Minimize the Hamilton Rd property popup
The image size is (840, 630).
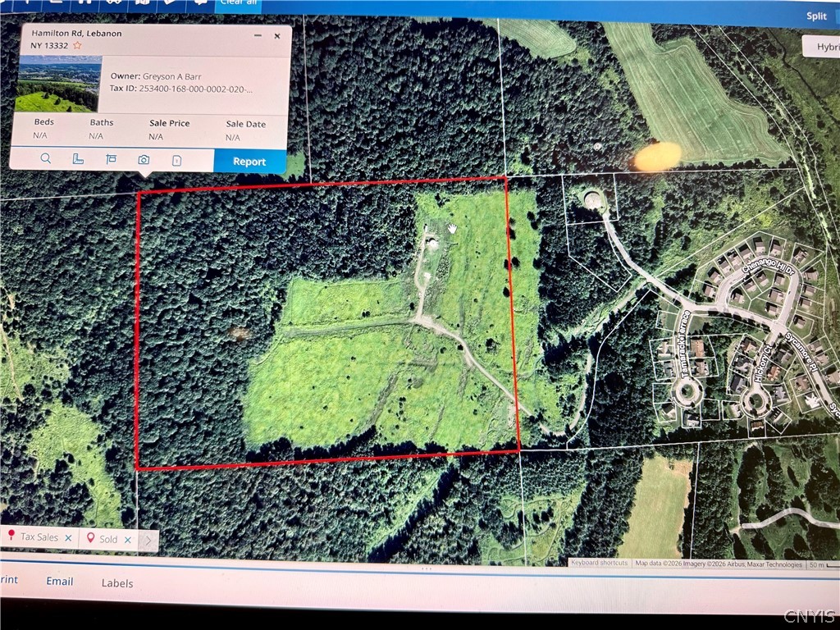point(258,35)
